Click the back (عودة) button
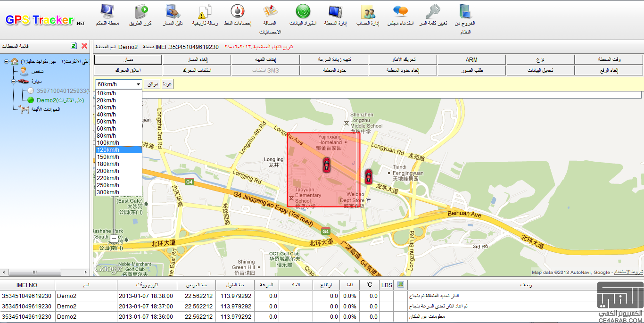This screenshot has width=644, height=323. pos(167,84)
